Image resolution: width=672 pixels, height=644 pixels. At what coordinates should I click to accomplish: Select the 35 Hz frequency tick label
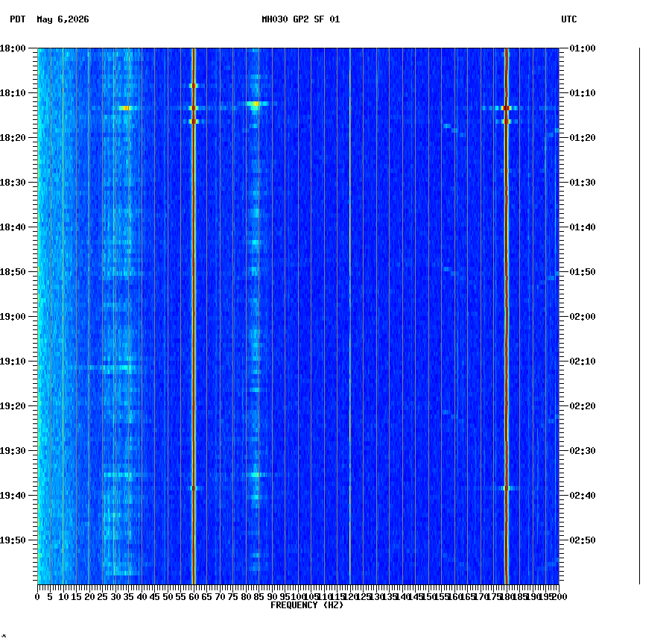tap(129, 597)
